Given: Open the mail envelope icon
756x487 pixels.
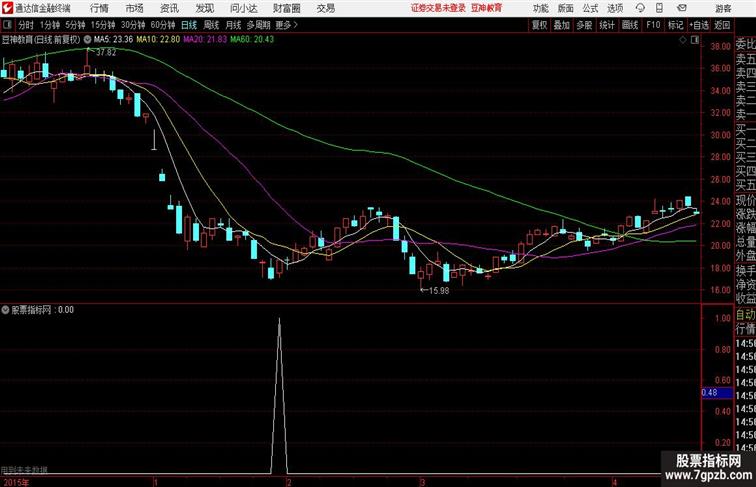Looking at the screenshot, I should [682, 8].
